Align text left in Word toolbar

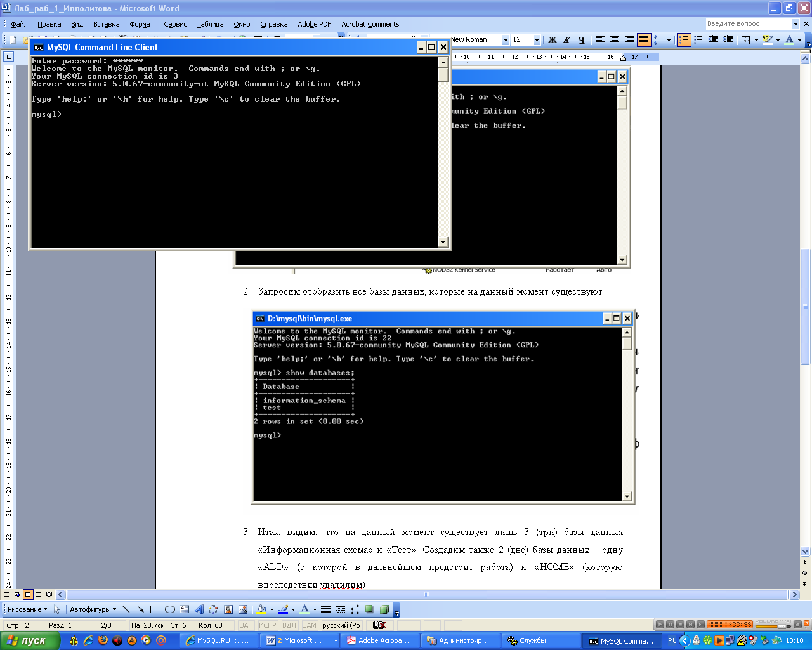pos(599,39)
